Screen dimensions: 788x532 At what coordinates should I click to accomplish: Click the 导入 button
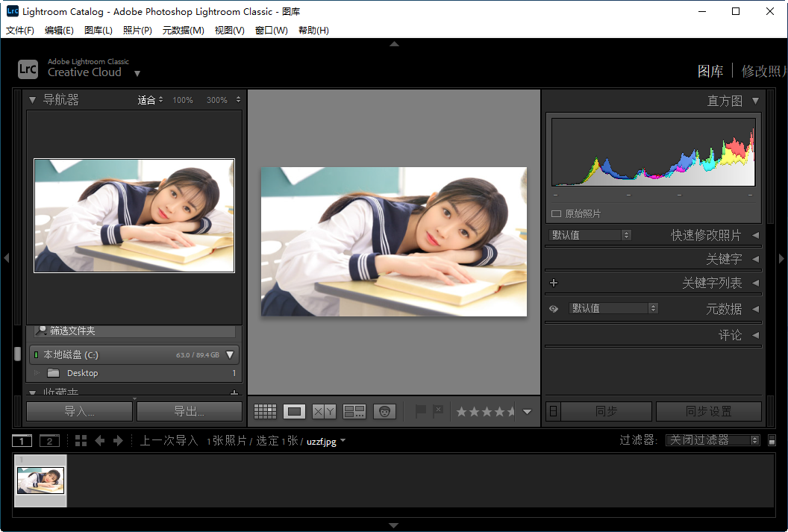coord(78,411)
